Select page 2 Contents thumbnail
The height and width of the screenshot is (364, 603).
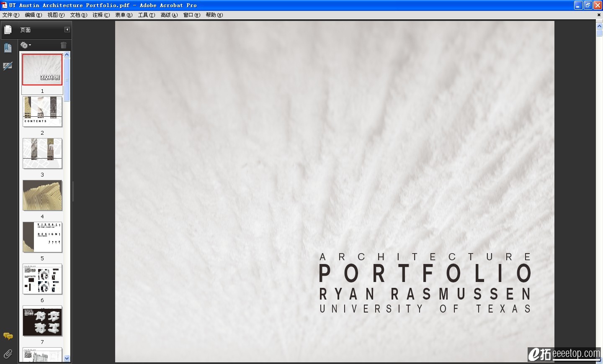point(42,112)
